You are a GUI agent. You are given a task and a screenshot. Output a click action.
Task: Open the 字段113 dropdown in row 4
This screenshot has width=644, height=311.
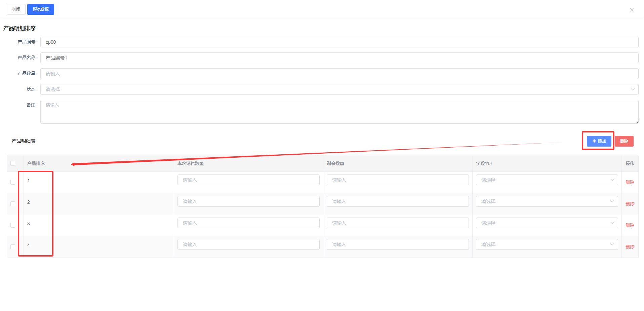(547, 244)
